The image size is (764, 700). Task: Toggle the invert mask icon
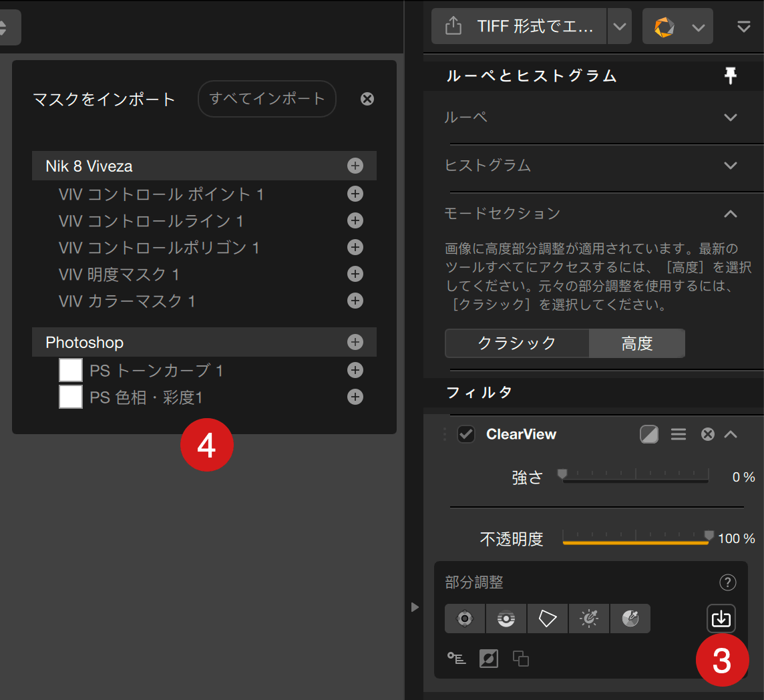(x=489, y=659)
